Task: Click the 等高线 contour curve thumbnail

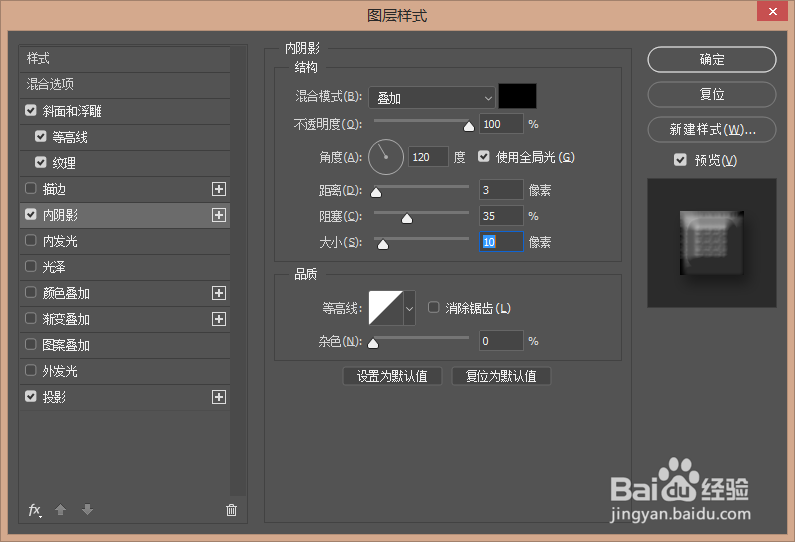Action: [386, 308]
